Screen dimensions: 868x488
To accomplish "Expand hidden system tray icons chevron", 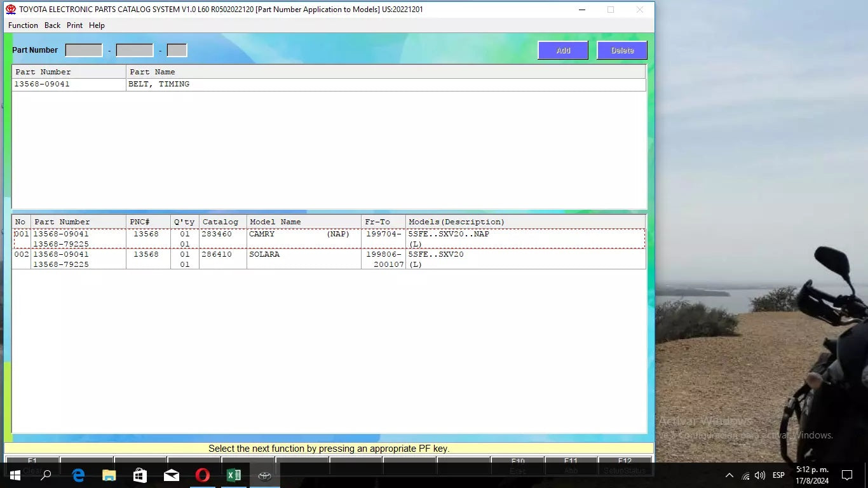I will pos(729,475).
